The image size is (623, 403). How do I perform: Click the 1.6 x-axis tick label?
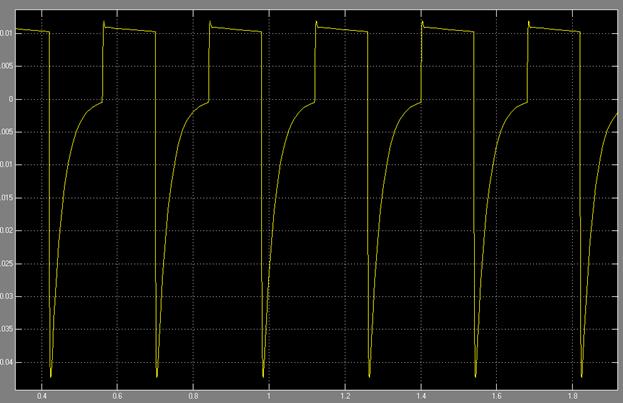(x=497, y=396)
